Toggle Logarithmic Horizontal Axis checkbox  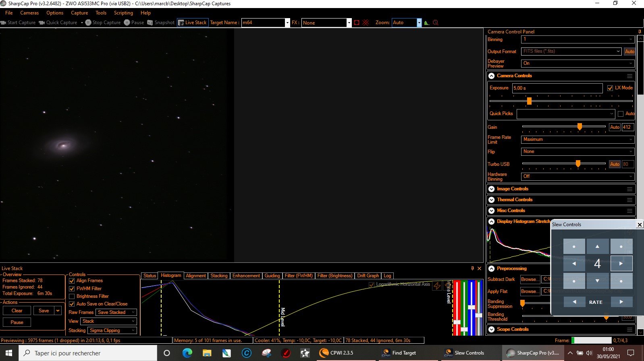pyautogui.click(x=372, y=285)
